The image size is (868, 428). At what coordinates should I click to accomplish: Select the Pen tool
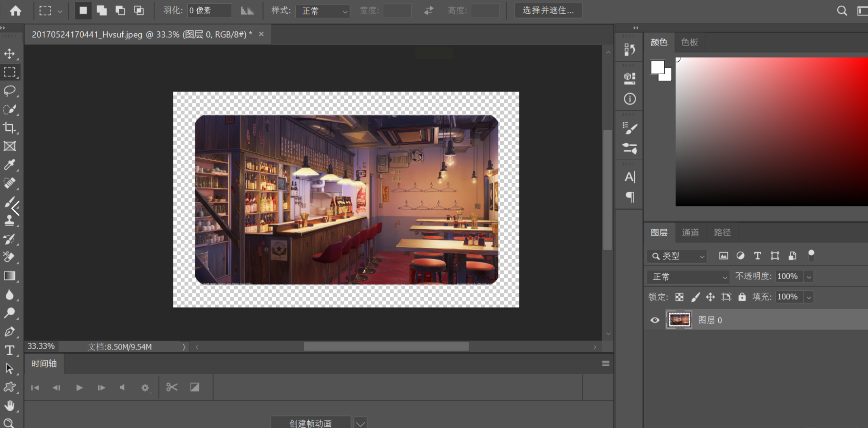pos(9,332)
